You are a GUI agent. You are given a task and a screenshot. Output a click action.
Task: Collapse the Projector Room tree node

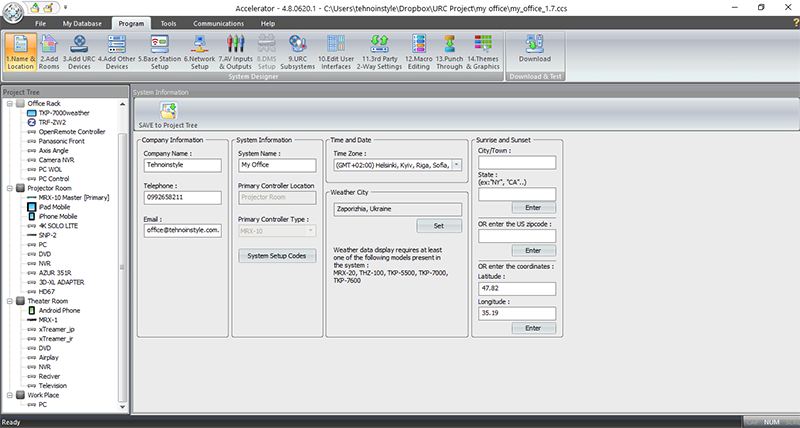pos(9,188)
